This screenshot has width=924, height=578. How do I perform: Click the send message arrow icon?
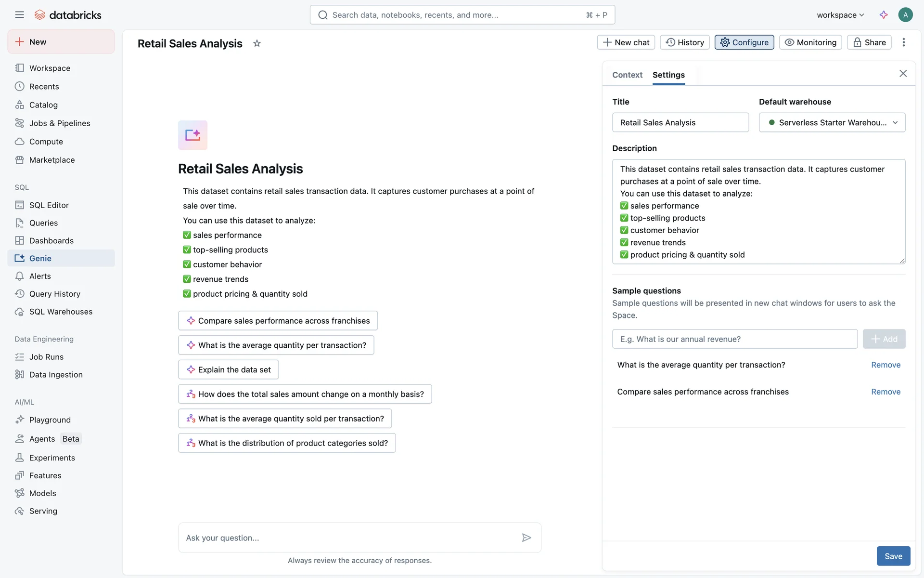(526, 538)
